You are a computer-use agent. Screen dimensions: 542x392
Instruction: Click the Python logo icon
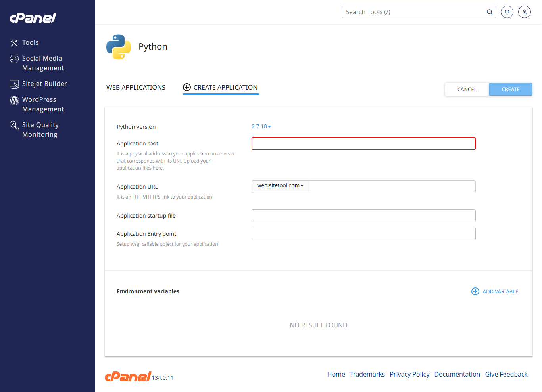tap(119, 47)
